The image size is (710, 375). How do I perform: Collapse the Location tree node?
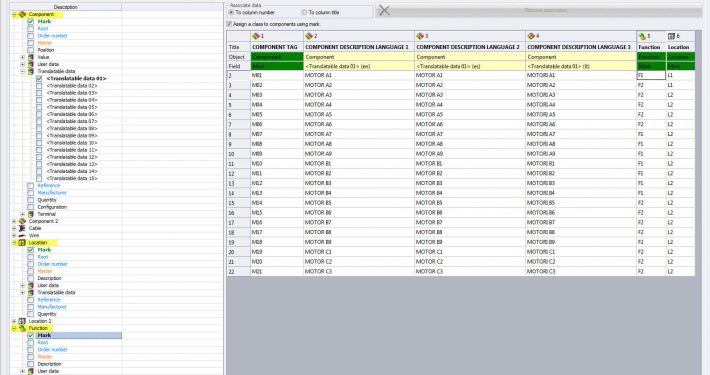pyautogui.click(x=14, y=243)
